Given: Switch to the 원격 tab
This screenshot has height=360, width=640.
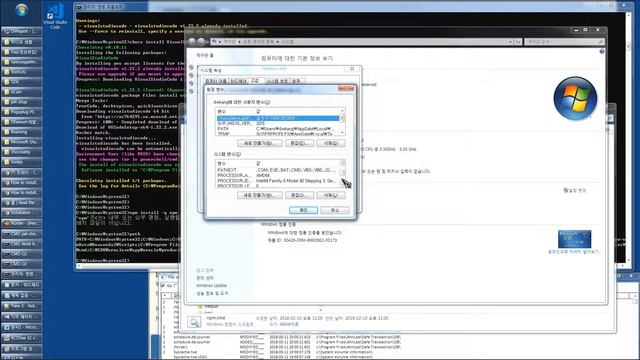Looking at the screenshot, I should point(296,81).
